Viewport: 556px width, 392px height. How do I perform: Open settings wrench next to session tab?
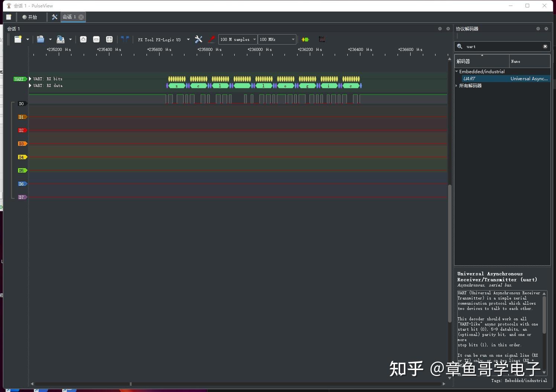55,17
